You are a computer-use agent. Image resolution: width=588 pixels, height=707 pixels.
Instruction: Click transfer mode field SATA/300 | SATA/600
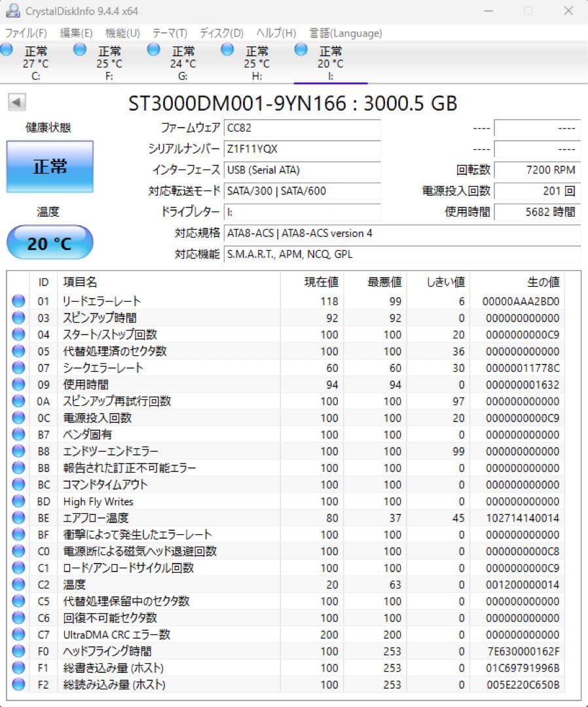302,190
